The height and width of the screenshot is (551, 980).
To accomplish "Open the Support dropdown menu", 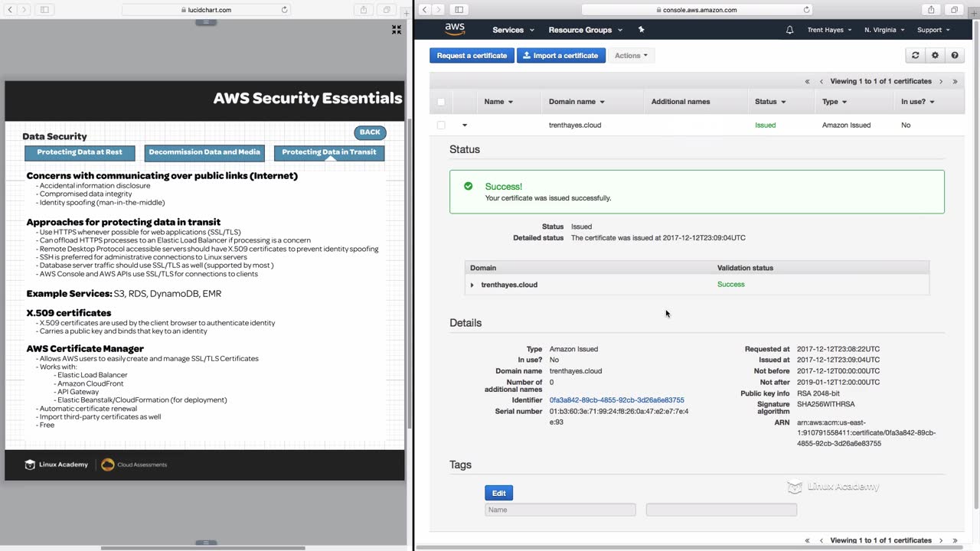I will click(x=933, y=30).
